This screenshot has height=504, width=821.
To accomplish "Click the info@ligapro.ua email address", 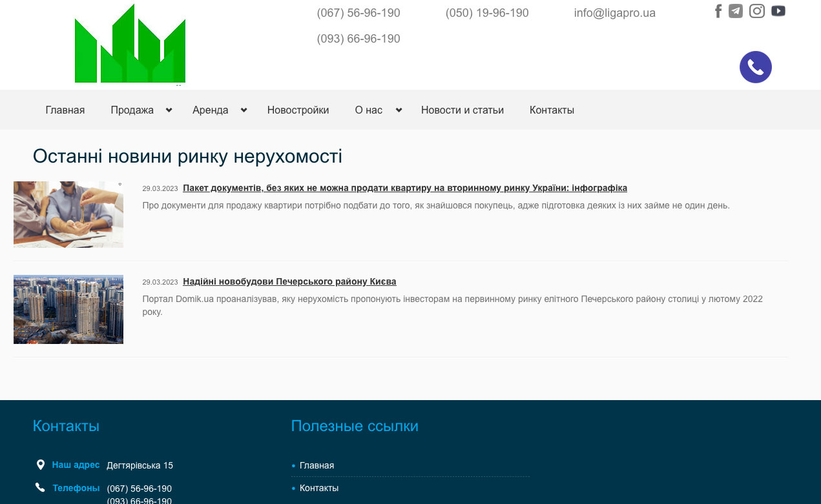I will coord(614,13).
